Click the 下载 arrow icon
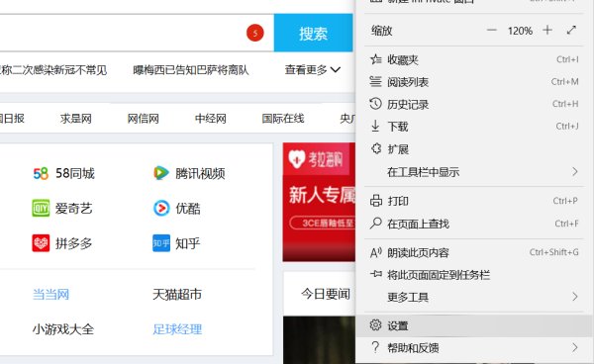The image size is (594, 364). click(375, 126)
